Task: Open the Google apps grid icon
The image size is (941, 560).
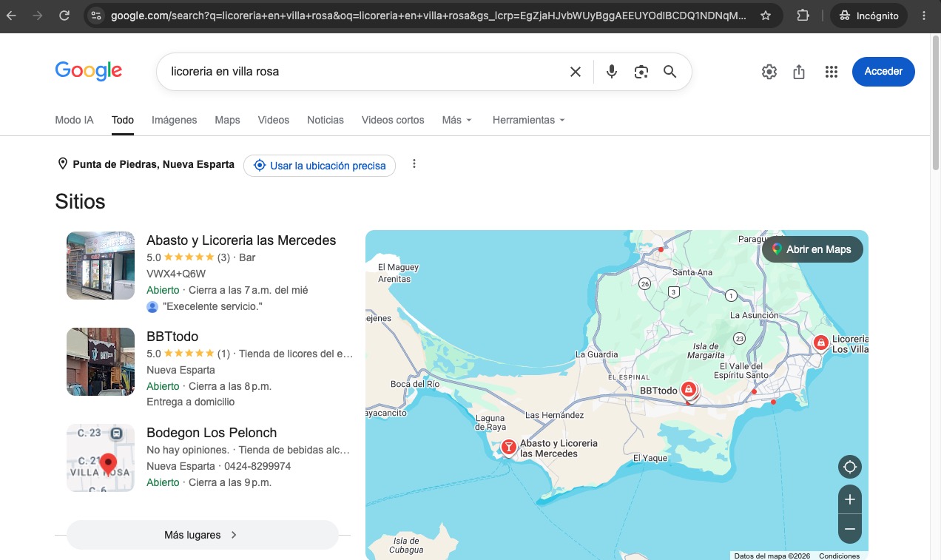Action: pos(831,72)
